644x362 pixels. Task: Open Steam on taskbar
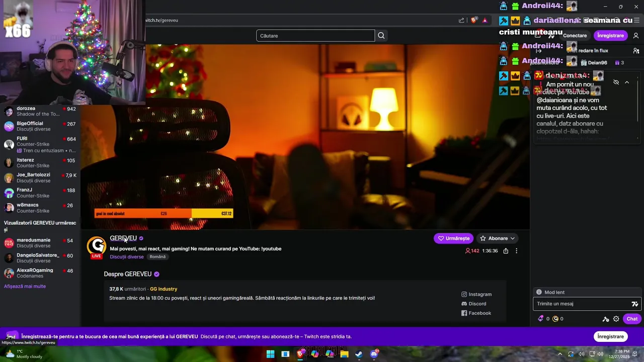359,354
